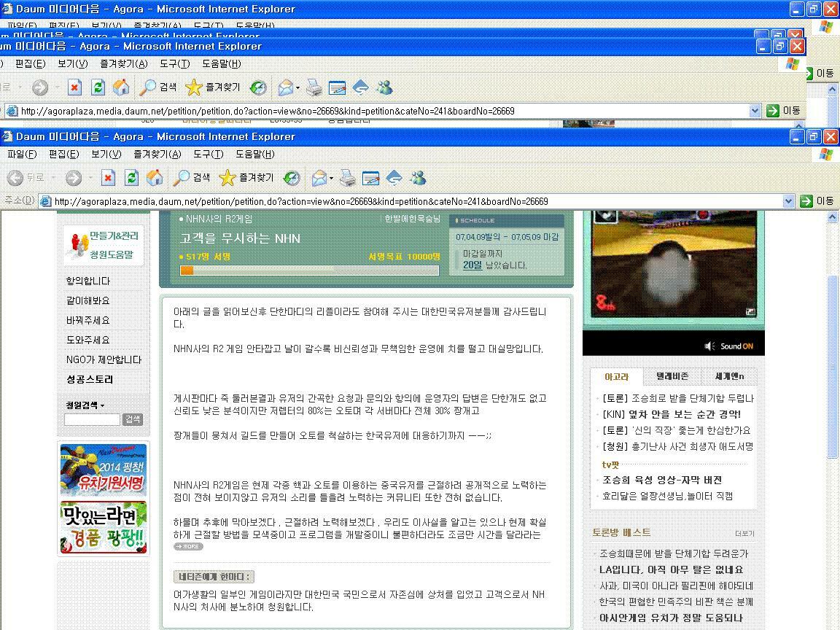Expand middle window address bar dropdown
The height and width of the screenshot is (630, 840).
tap(755, 111)
